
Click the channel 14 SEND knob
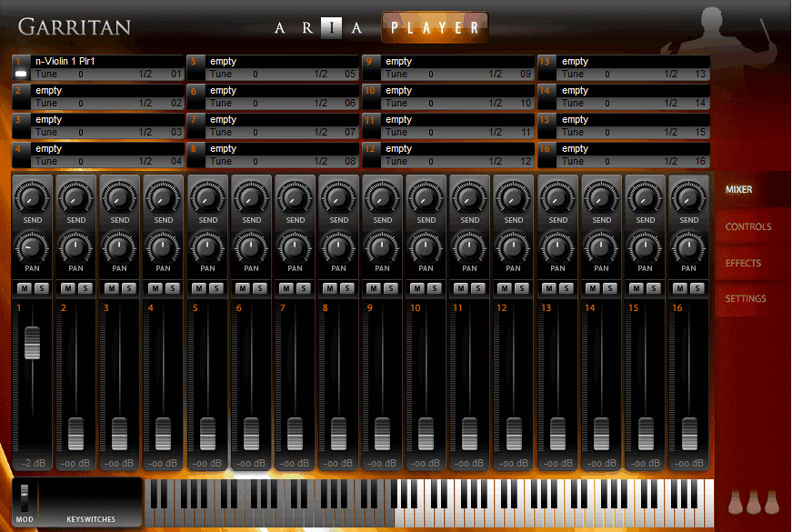point(601,198)
